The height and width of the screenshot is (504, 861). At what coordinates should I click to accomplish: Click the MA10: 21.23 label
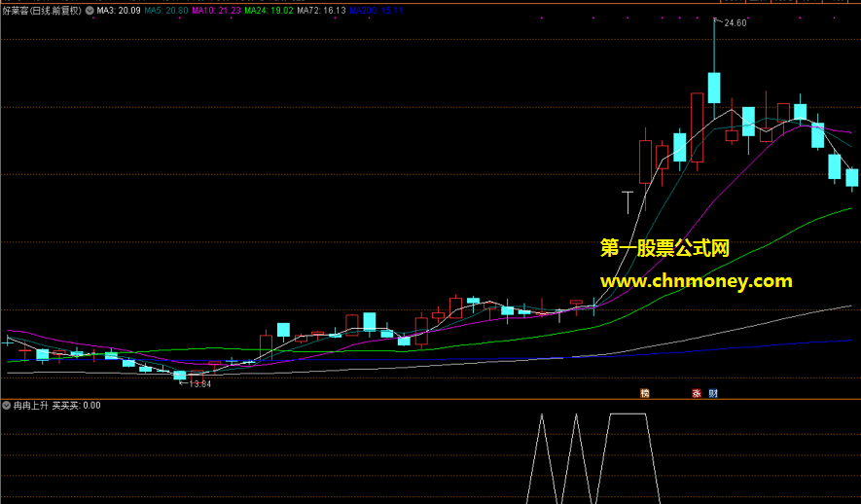(x=216, y=11)
